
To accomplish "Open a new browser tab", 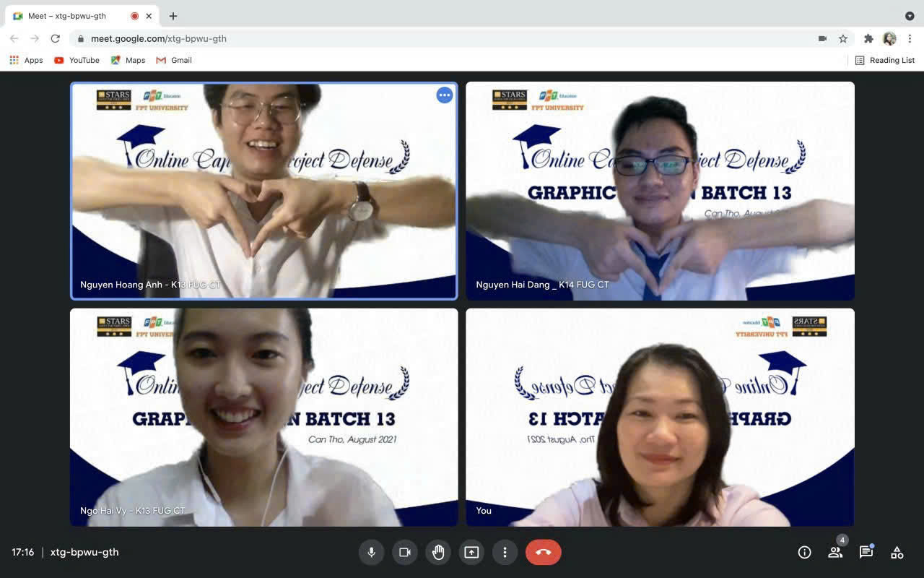I will click(x=173, y=16).
